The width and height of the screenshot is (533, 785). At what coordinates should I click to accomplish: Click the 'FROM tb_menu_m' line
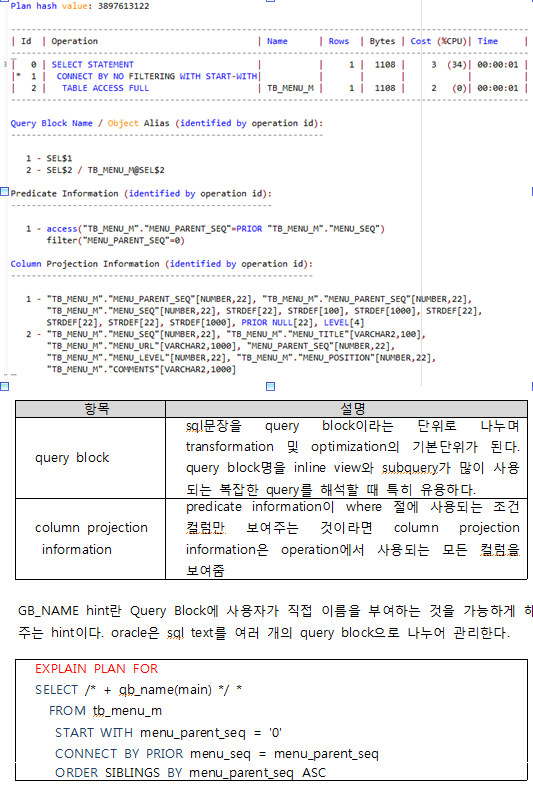(105, 711)
